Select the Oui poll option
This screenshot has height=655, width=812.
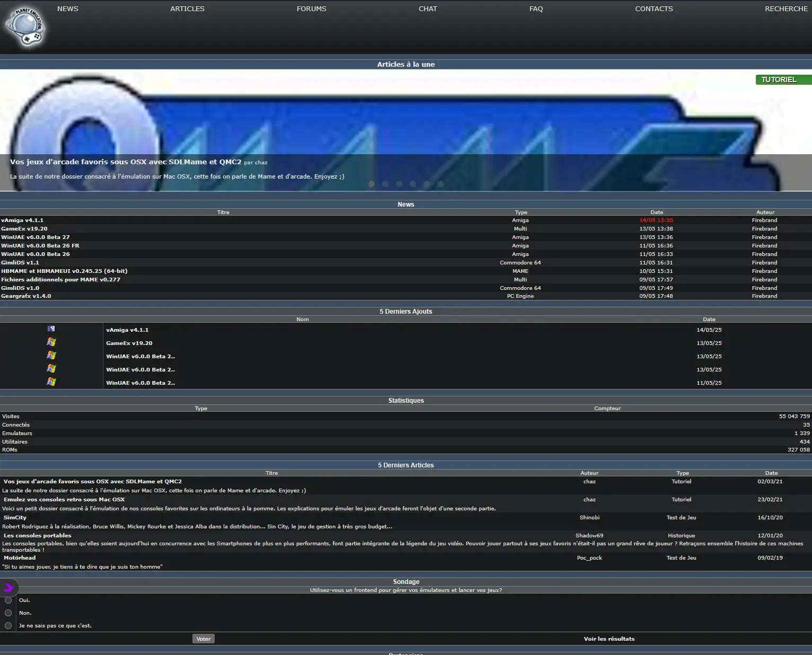point(8,600)
